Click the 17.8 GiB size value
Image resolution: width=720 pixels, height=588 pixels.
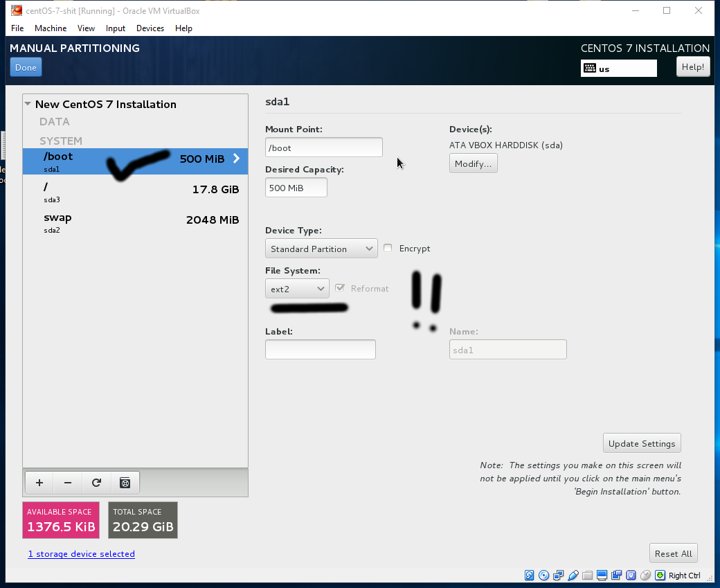click(x=216, y=189)
